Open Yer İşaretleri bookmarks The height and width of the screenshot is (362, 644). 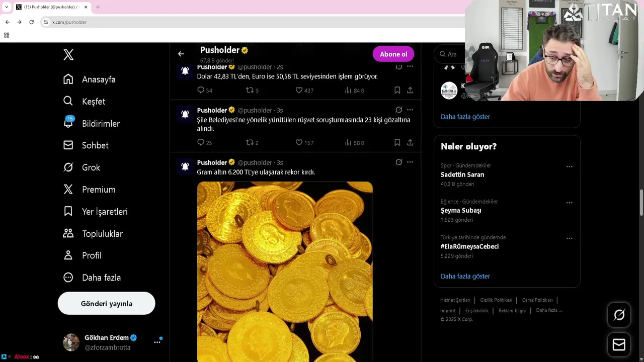click(x=95, y=212)
